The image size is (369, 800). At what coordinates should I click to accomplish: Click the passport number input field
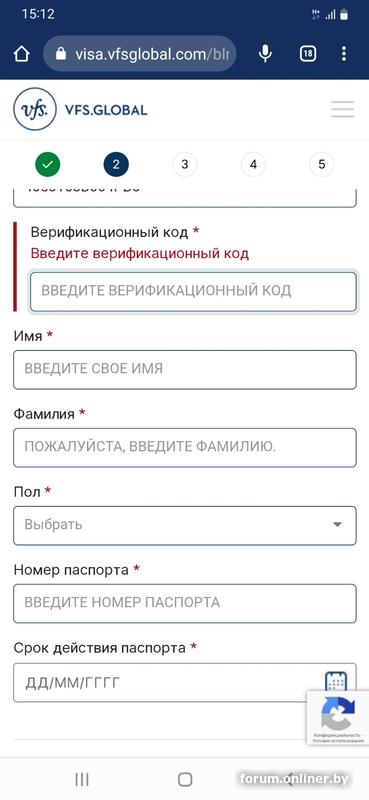(x=185, y=603)
